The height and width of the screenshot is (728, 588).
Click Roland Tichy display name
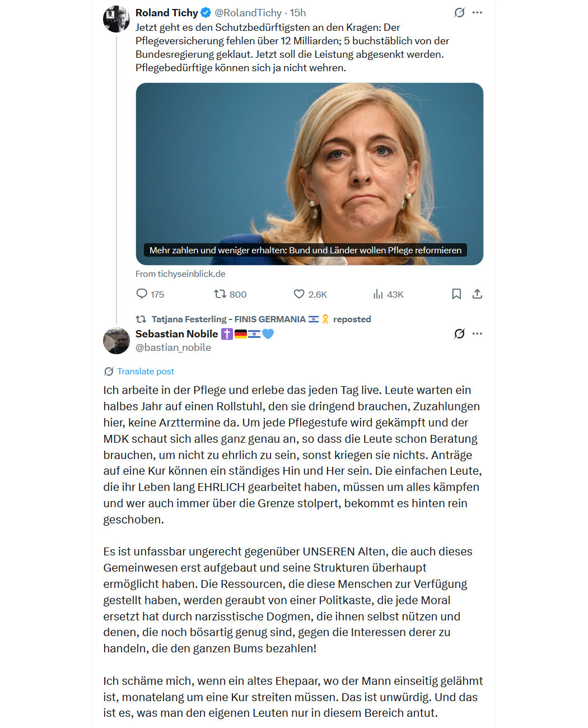pos(167,12)
